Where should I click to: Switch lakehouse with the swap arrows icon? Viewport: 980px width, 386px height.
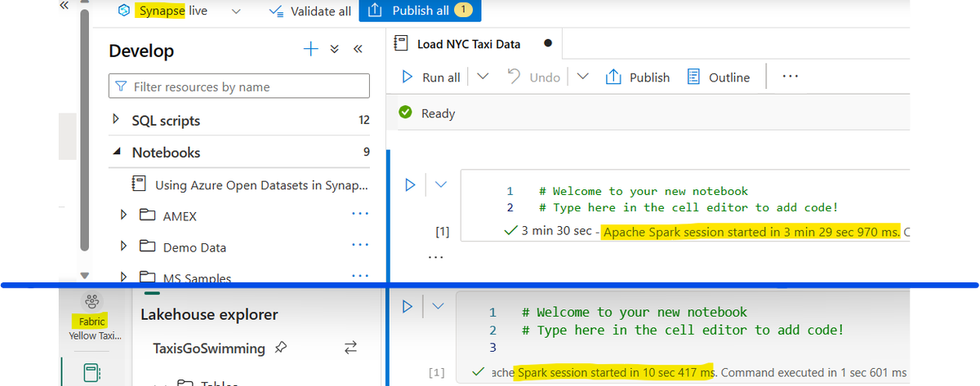click(x=351, y=348)
